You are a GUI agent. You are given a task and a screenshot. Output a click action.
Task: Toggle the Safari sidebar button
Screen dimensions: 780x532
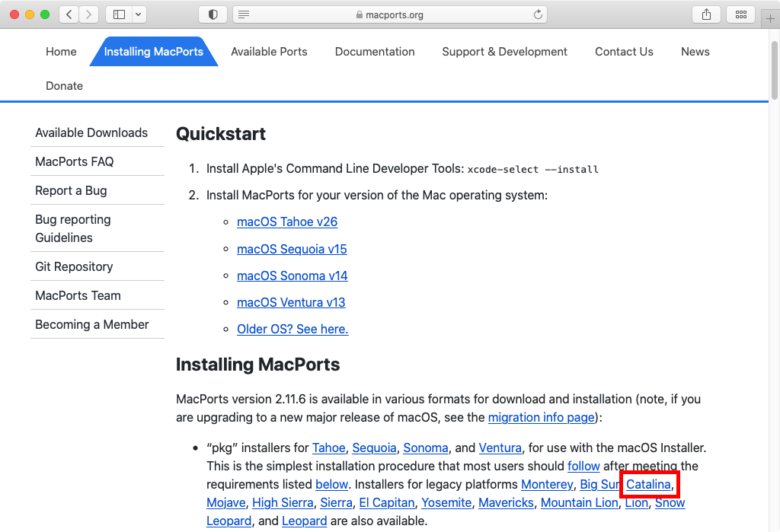[119, 14]
